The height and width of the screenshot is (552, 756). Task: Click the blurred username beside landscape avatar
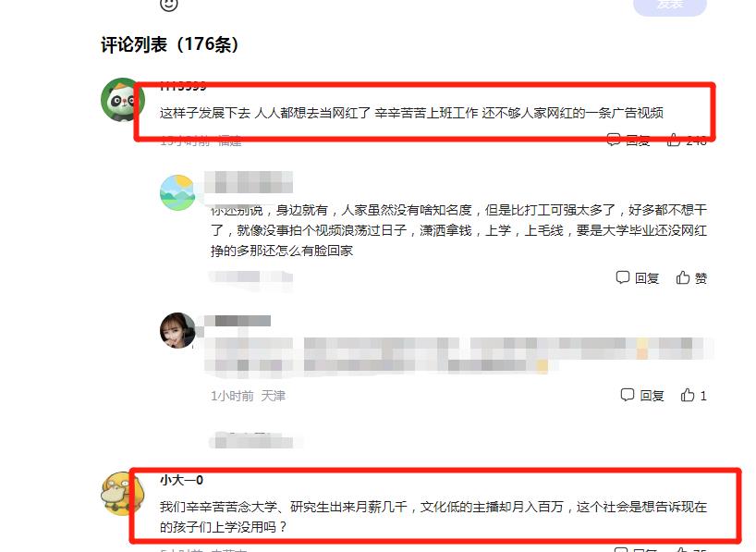(x=249, y=182)
